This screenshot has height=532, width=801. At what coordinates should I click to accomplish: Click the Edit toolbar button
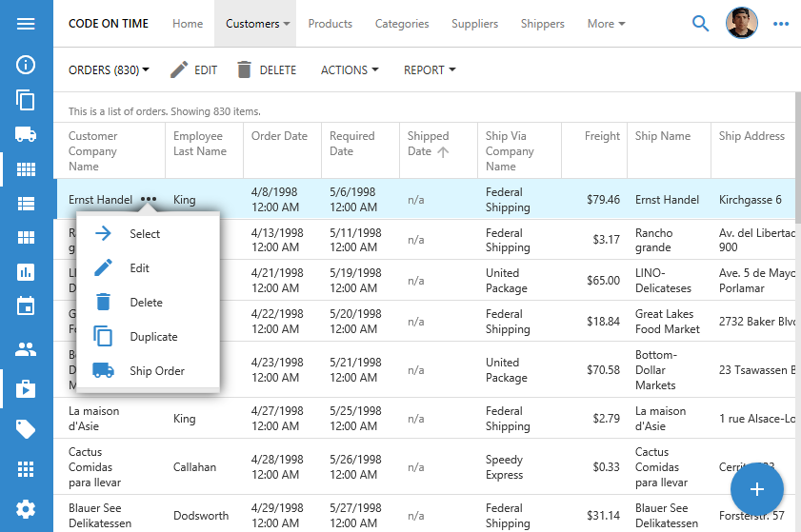(x=193, y=70)
